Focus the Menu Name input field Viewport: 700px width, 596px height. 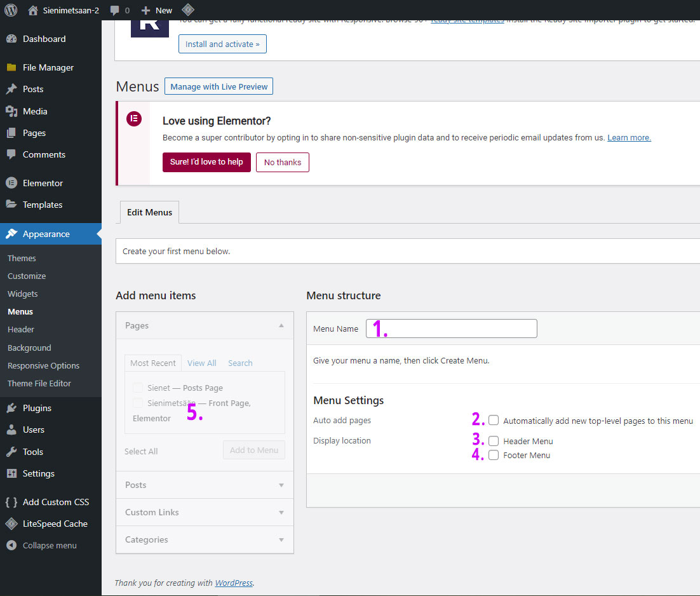(x=452, y=328)
